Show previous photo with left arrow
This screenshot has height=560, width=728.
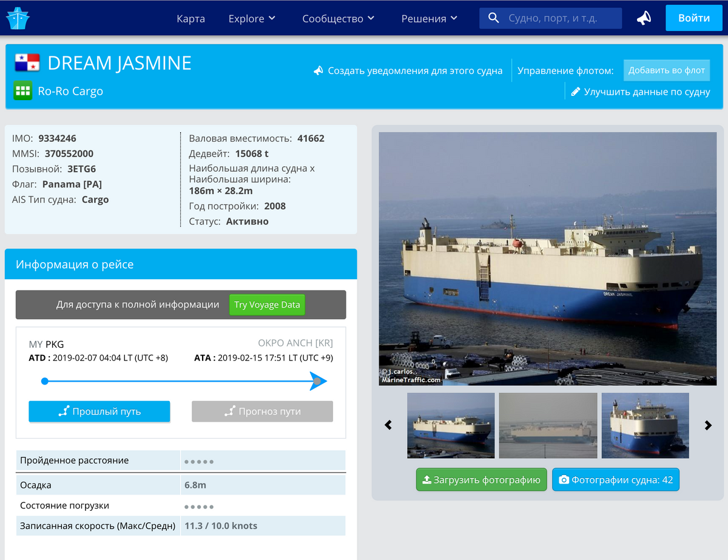click(x=388, y=425)
